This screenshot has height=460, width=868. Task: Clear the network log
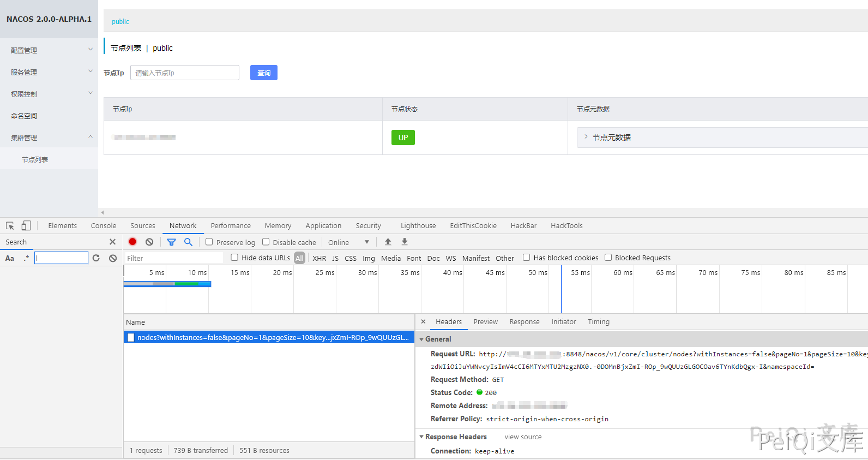point(149,242)
